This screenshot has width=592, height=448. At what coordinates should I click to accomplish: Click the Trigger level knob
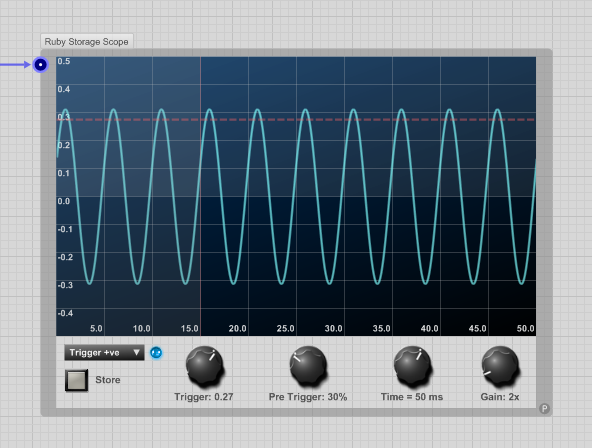click(x=205, y=366)
